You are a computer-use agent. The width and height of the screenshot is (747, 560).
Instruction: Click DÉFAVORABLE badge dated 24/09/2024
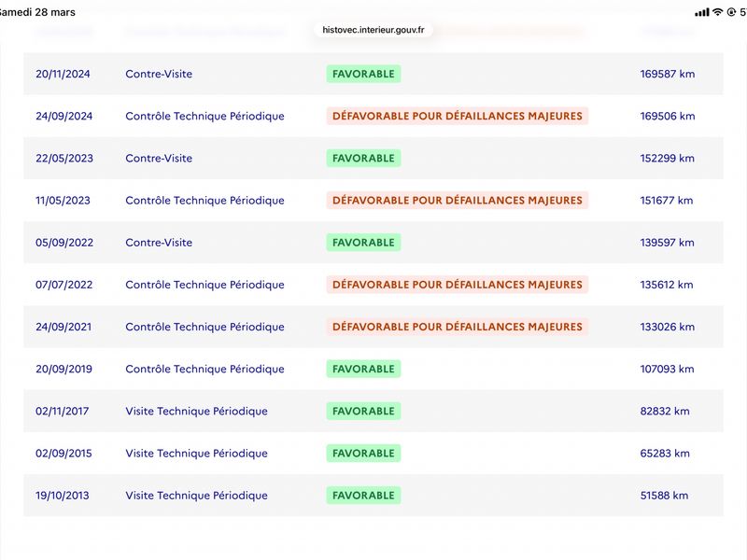pyautogui.click(x=458, y=116)
